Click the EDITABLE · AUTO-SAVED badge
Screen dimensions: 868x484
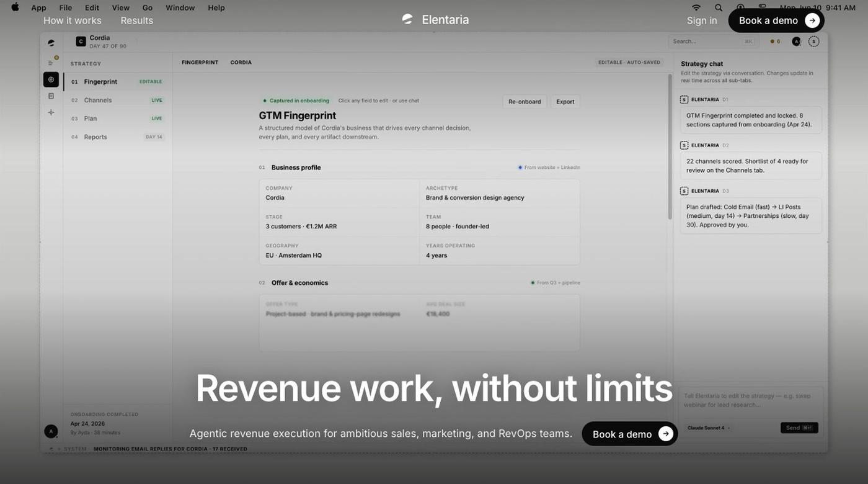coord(629,63)
